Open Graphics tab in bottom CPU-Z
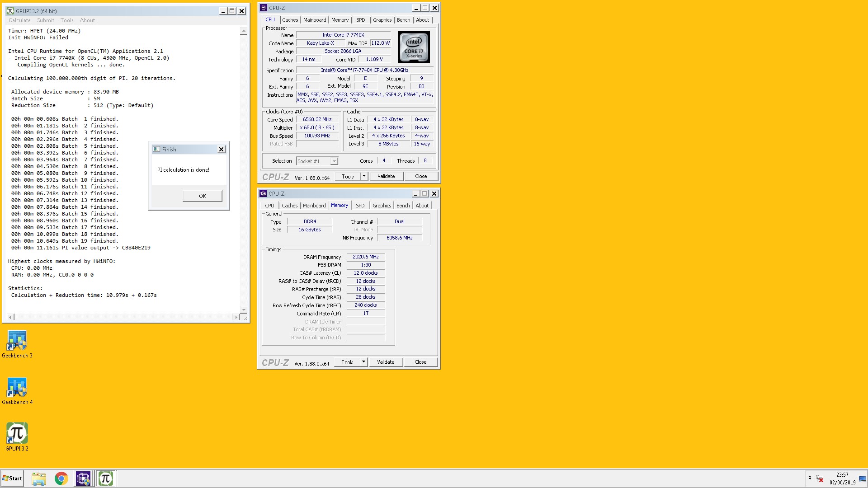The image size is (868, 488). click(x=382, y=206)
